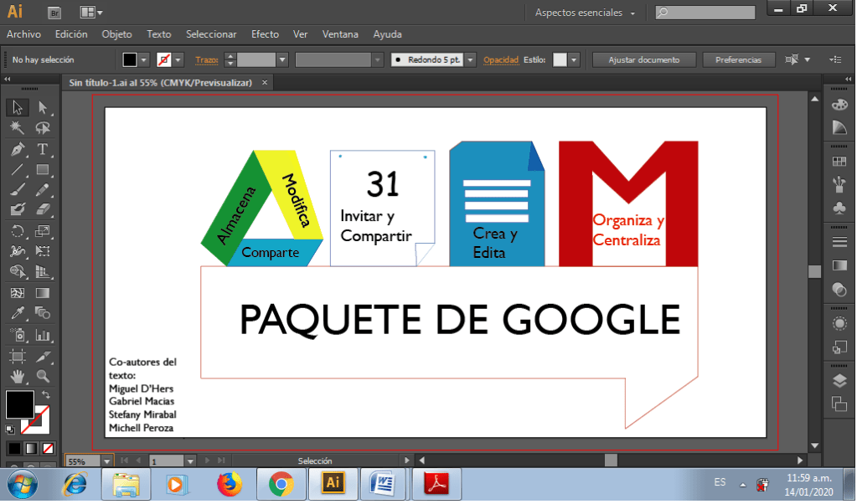Swap fill and stroke colors
This screenshot has height=504, width=857.
coord(46,394)
